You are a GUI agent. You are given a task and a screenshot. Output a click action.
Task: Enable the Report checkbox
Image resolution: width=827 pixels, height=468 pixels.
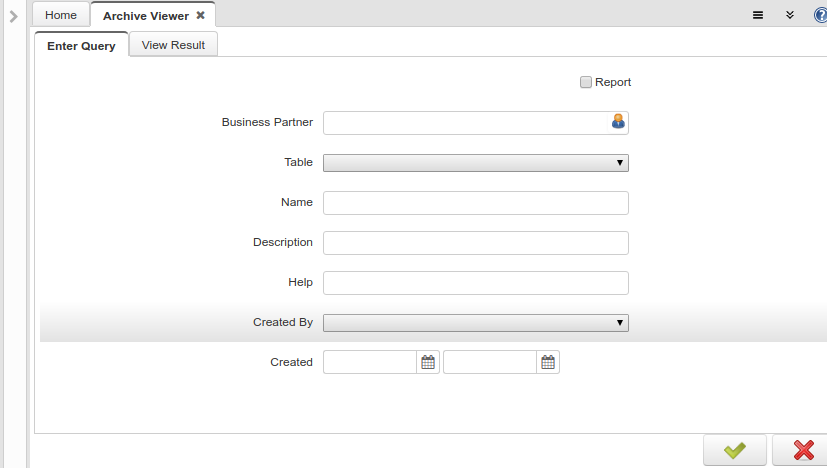pyautogui.click(x=585, y=82)
